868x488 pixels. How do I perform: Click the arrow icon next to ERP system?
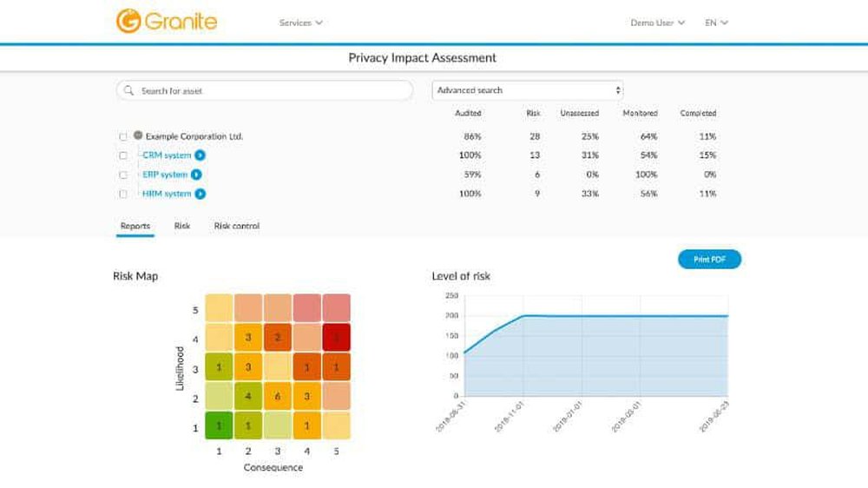pos(196,175)
